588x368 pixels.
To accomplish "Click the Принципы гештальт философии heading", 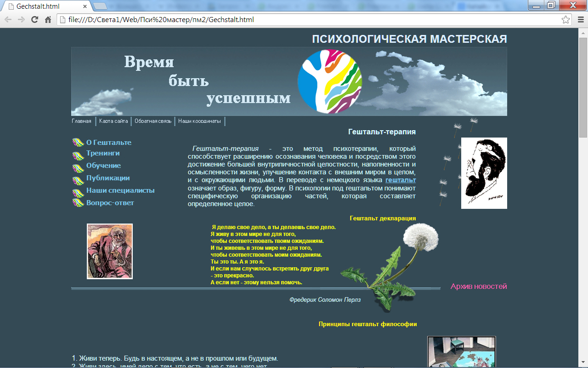I will point(367,324).
